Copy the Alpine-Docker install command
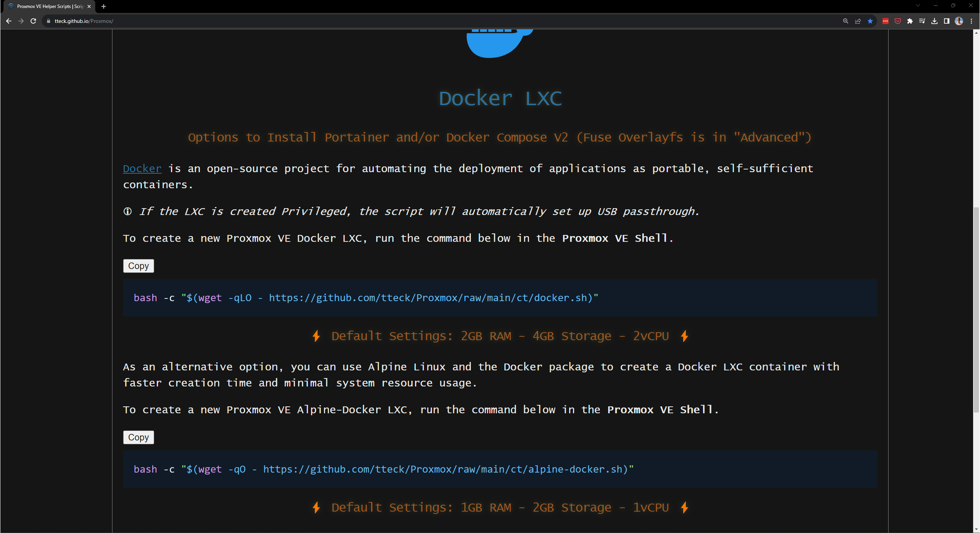Image resolution: width=980 pixels, height=533 pixels. point(138,437)
